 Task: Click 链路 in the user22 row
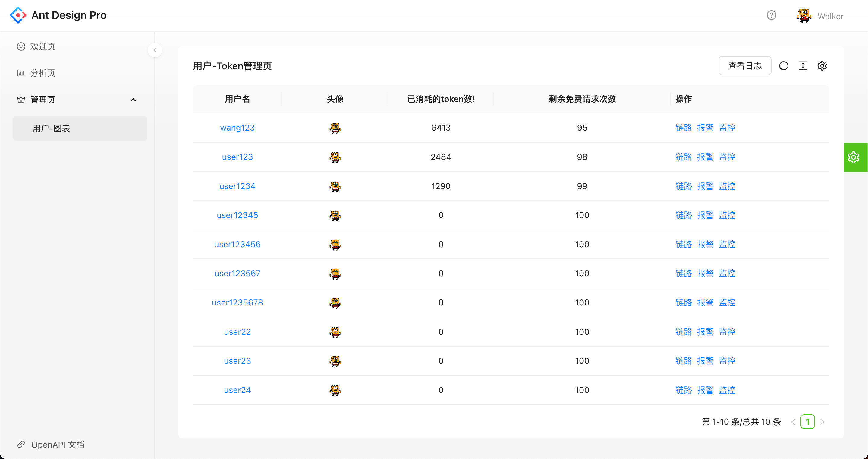point(684,332)
